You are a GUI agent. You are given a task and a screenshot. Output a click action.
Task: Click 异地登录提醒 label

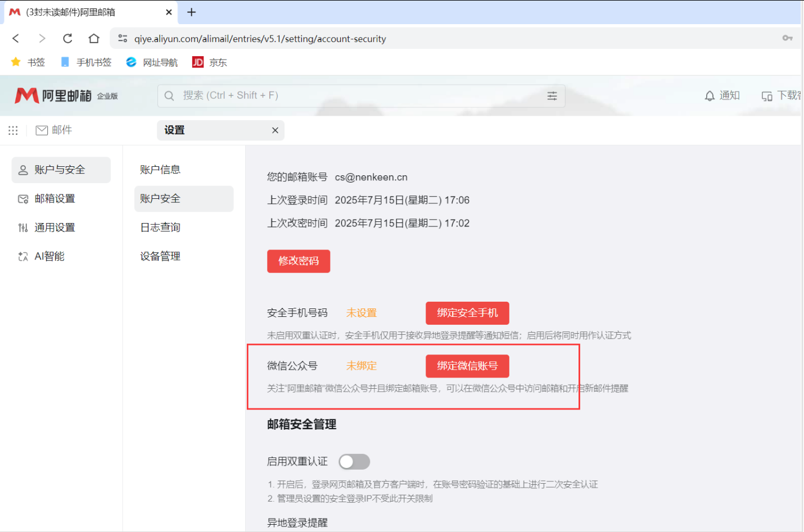tap(297, 523)
